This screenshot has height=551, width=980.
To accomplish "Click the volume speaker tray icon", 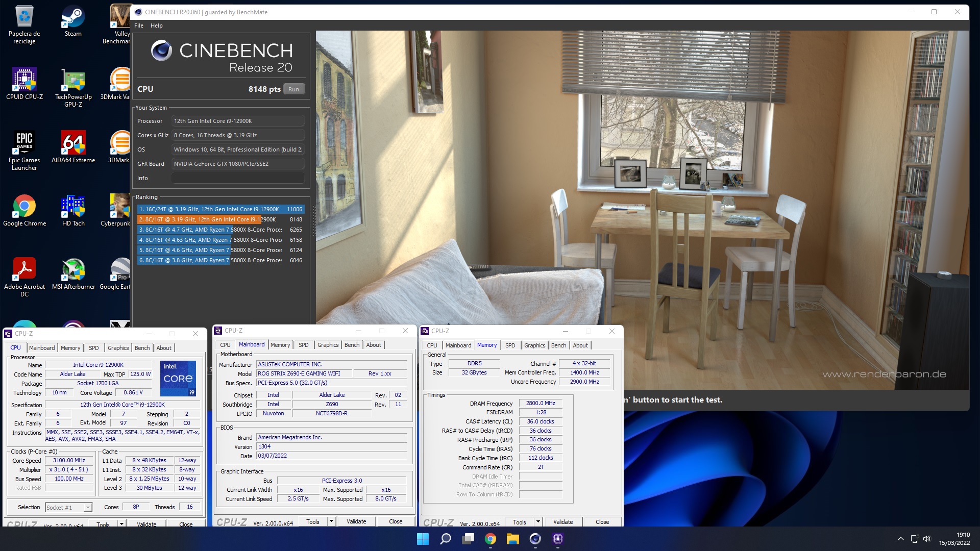I will (927, 539).
